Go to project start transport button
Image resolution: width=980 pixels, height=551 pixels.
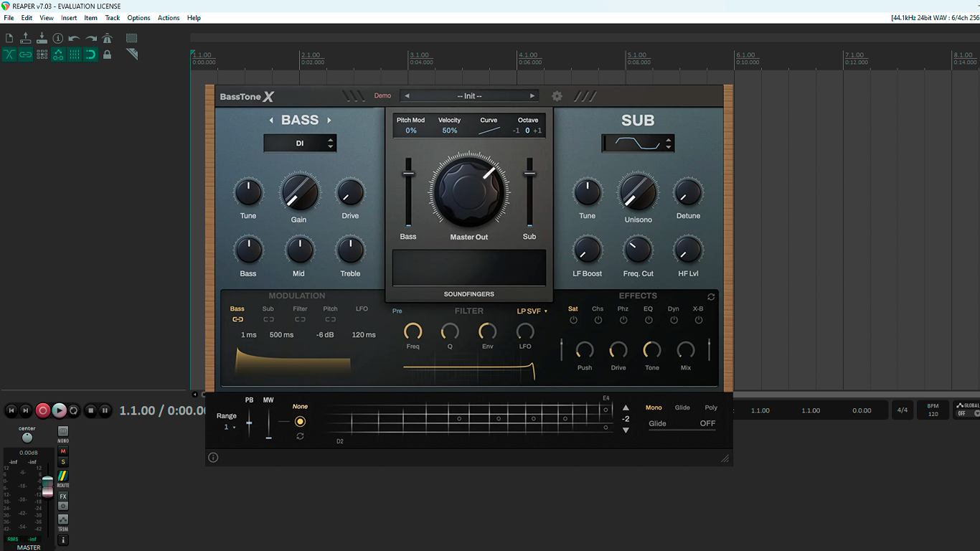tap(11, 411)
